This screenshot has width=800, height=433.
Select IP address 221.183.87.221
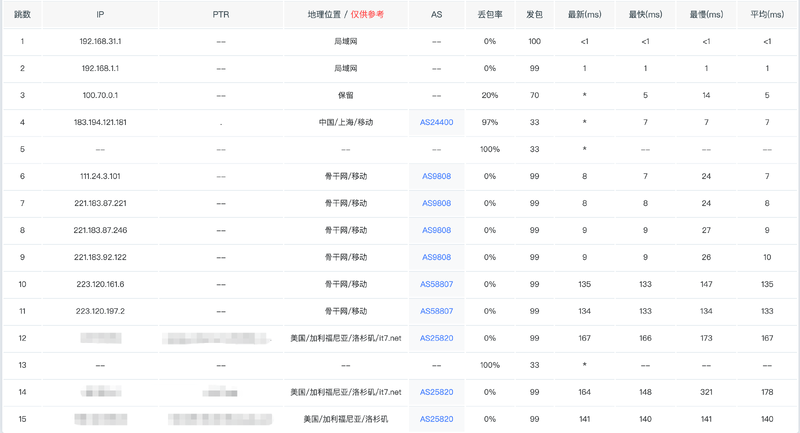point(101,203)
